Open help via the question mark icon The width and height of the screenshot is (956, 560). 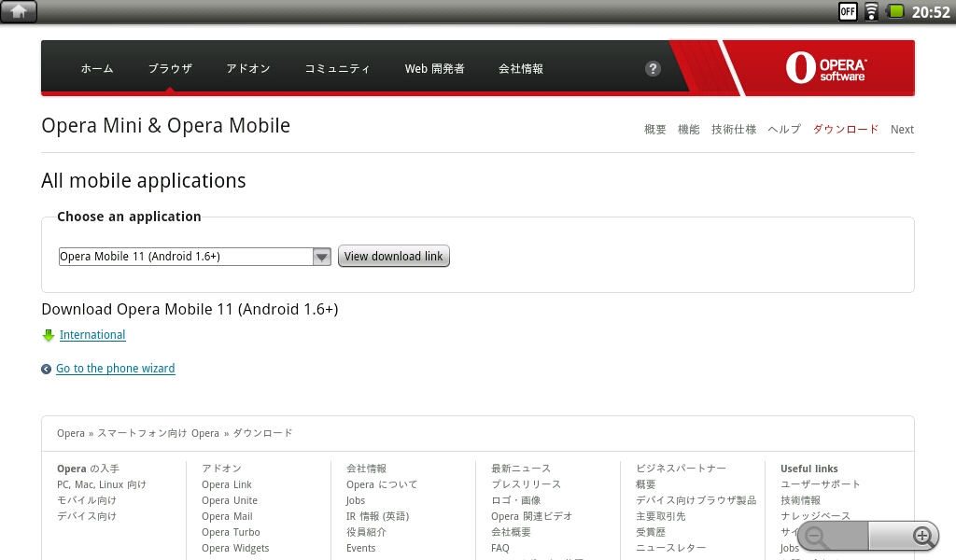653,69
